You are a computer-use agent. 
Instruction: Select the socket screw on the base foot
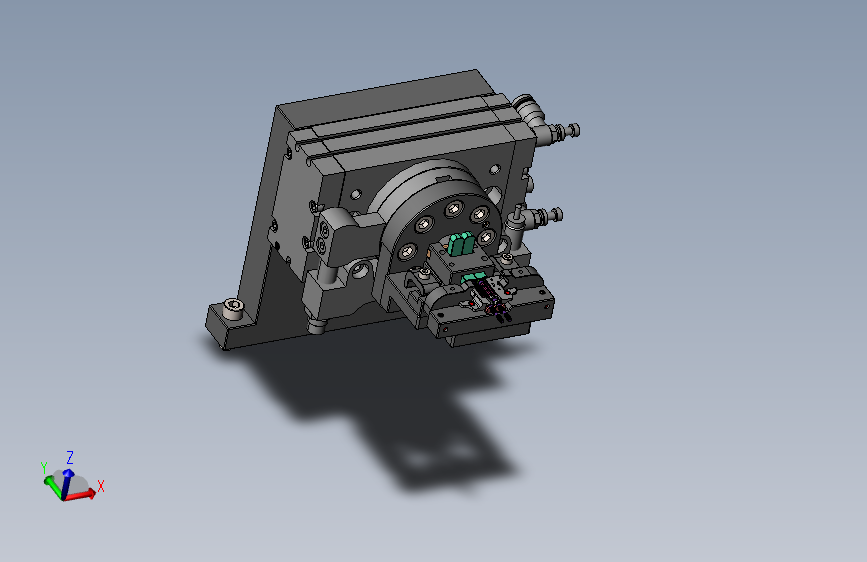click(x=233, y=308)
